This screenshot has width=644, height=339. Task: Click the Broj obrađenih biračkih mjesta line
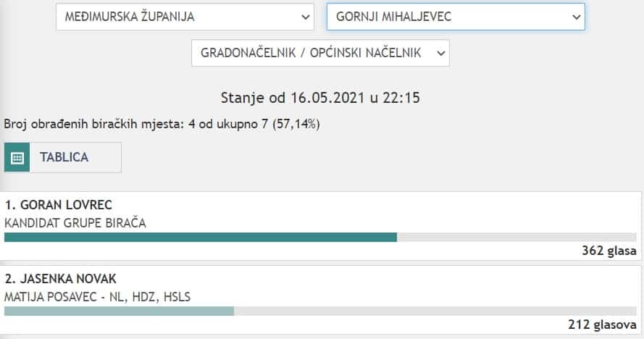[162, 124]
